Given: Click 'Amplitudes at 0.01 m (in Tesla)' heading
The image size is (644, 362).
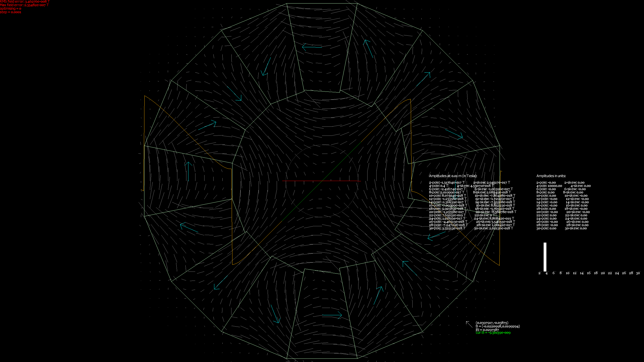Looking at the screenshot, I should point(453,176).
